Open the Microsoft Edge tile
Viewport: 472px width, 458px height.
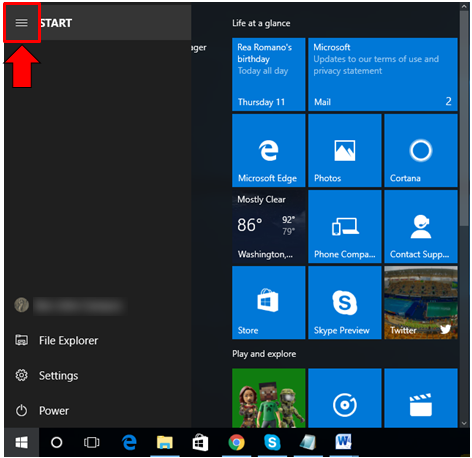coord(269,150)
